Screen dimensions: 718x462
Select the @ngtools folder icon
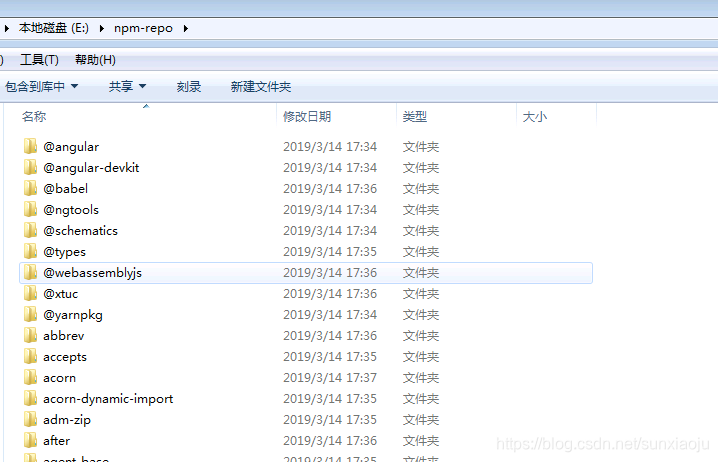[30, 210]
